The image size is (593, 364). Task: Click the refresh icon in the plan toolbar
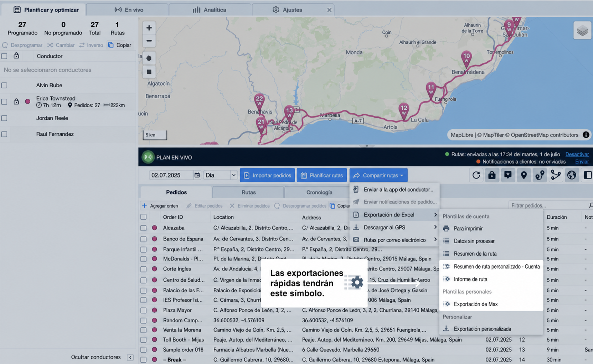point(476,175)
